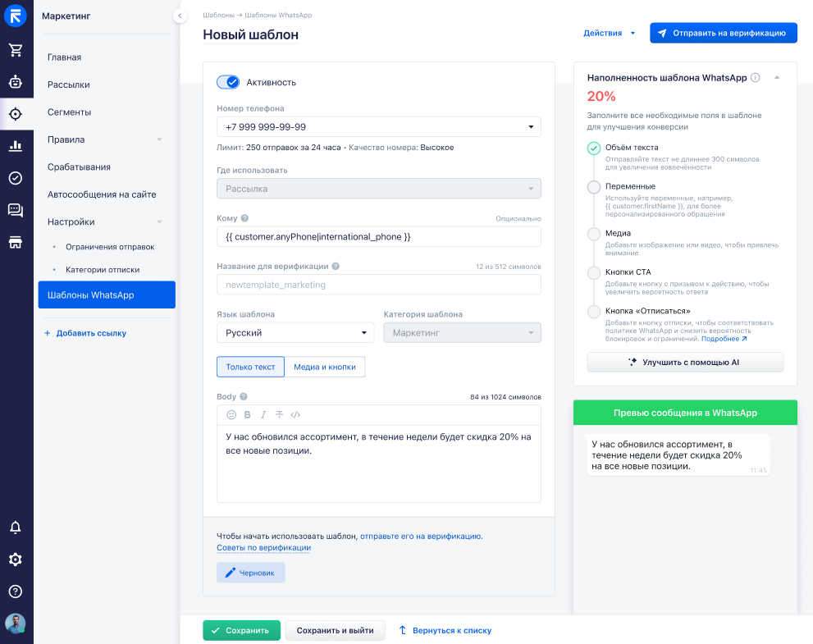Viewport: 813px width, 644px height.
Task: Click into the Кому input field
Action: click(378, 237)
